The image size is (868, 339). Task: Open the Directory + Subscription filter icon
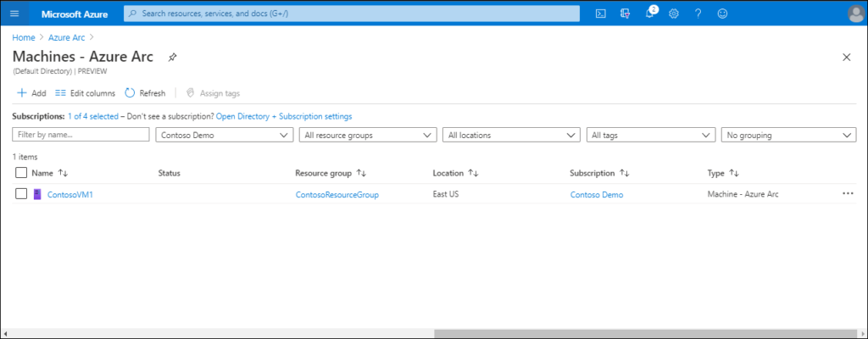[x=626, y=14]
